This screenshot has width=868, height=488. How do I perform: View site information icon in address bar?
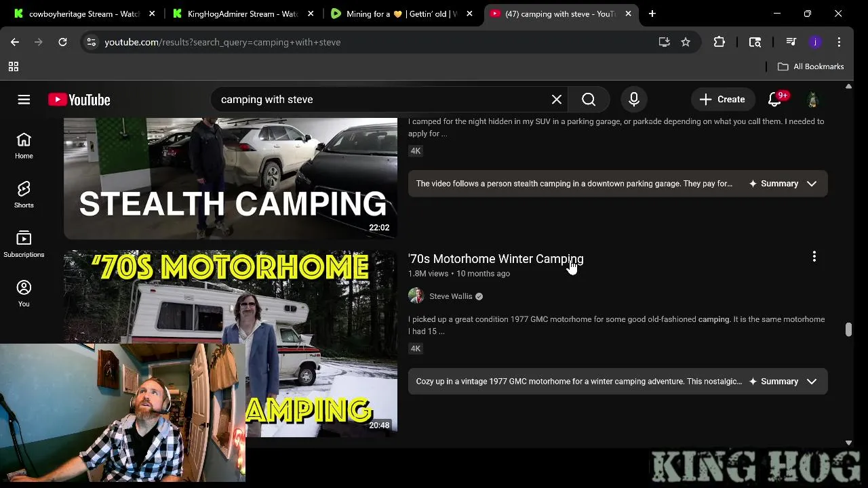pyautogui.click(x=91, y=42)
